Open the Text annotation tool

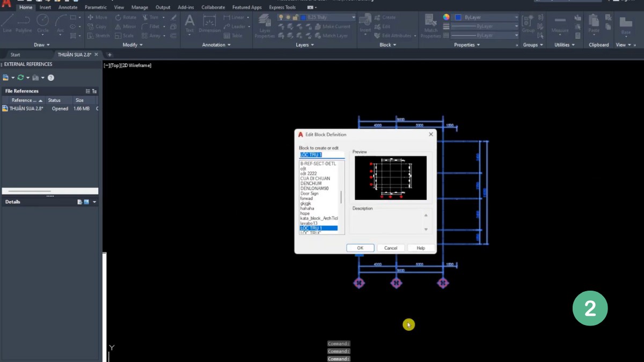189,24
